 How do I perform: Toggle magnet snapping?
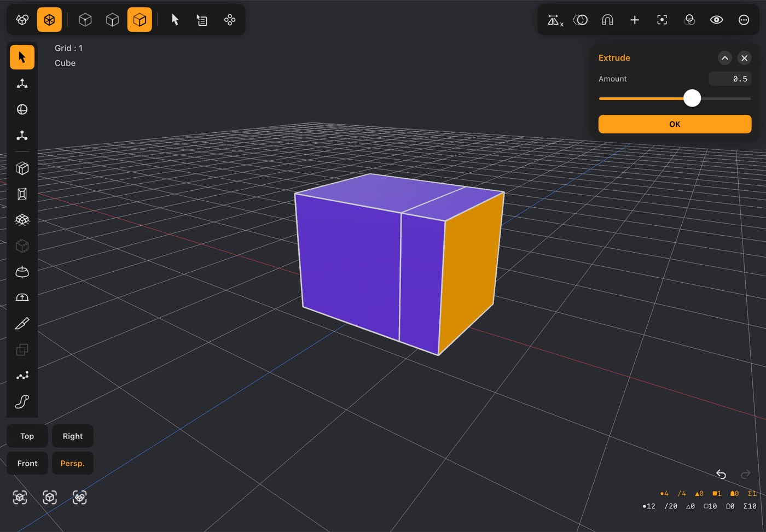click(x=607, y=20)
